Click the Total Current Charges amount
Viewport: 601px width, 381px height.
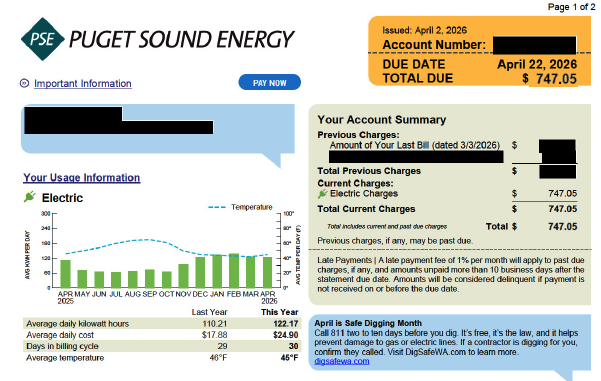(562, 209)
